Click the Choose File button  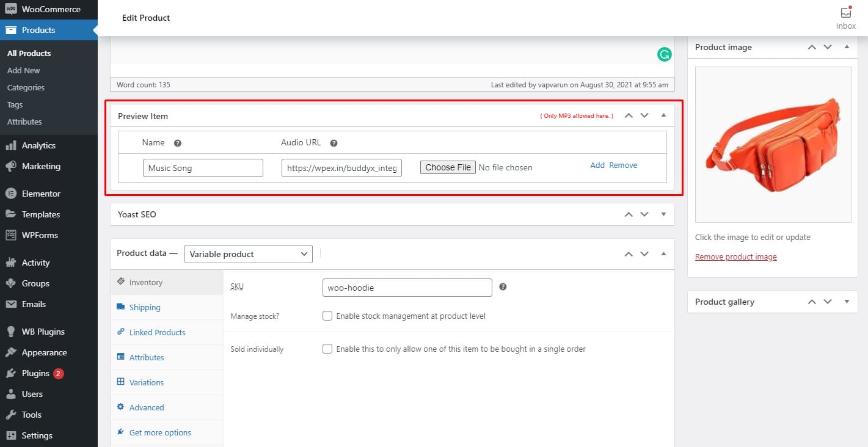[x=448, y=167]
